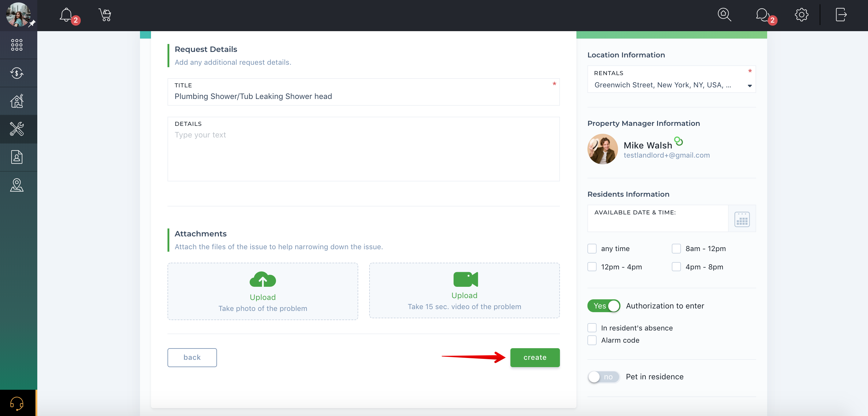868x416 pixels.
Task: Click the user profile avatar
Action: (18, 15)
